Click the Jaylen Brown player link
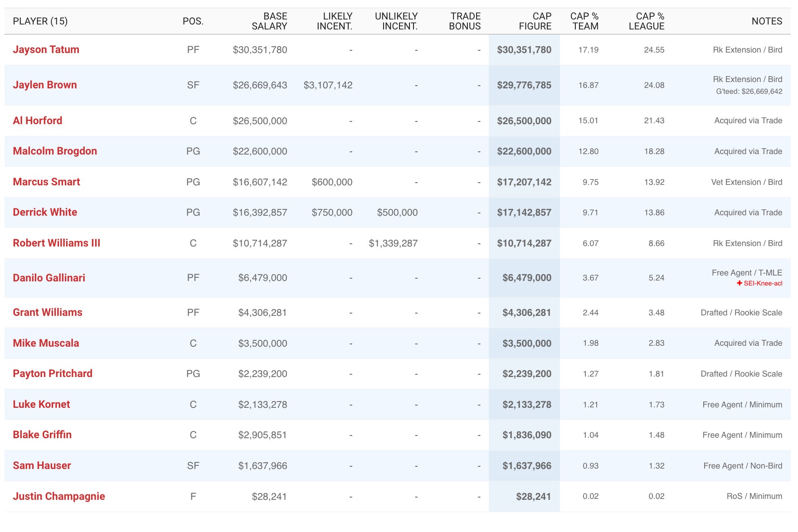 tap(44, 85)
